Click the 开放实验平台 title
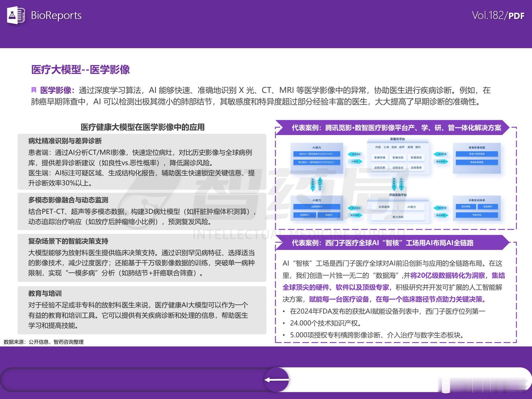Screen dimensions: 532x399 (398, 195)
